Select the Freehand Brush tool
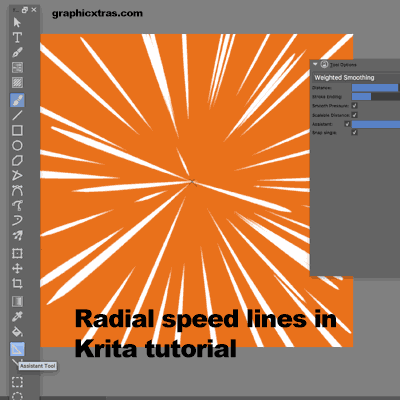Viewport: 400px width, 400px height. tap(17, 100)
